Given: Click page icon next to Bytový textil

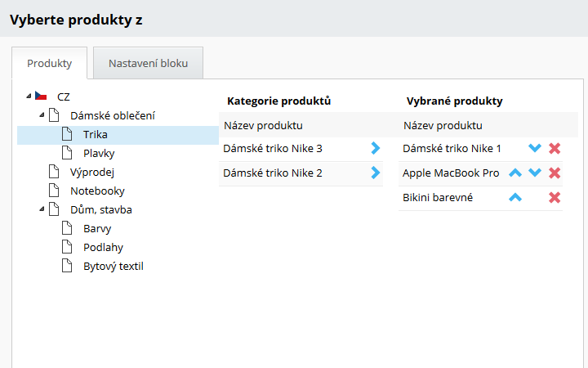Looking at the screenshot, I should pos(67,266).
